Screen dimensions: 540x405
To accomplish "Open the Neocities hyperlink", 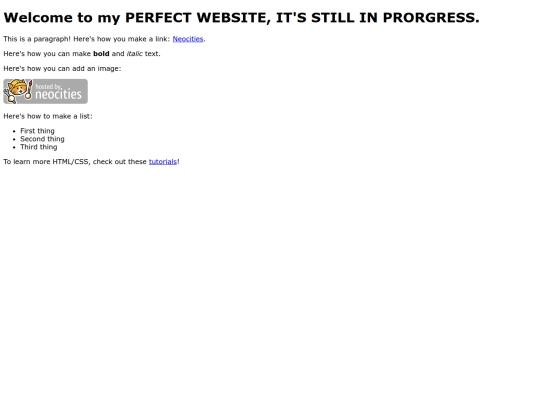I will 188,39.
